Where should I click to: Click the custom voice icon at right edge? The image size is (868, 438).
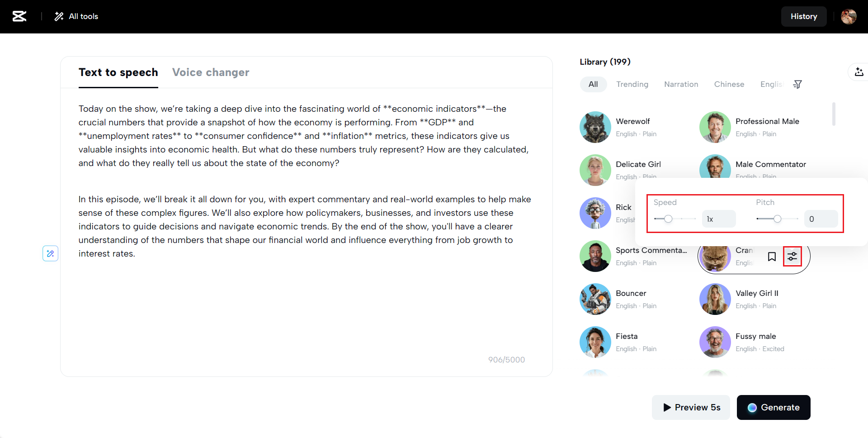(x=859, y=72)
